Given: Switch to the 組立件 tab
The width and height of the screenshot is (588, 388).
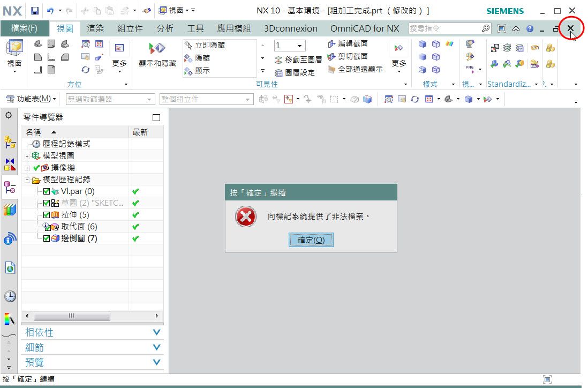Looking at the screenshot, I should [130, 28].
